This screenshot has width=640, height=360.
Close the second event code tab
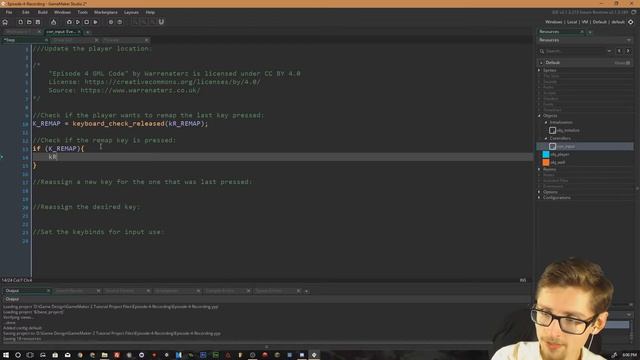(96, 40)
